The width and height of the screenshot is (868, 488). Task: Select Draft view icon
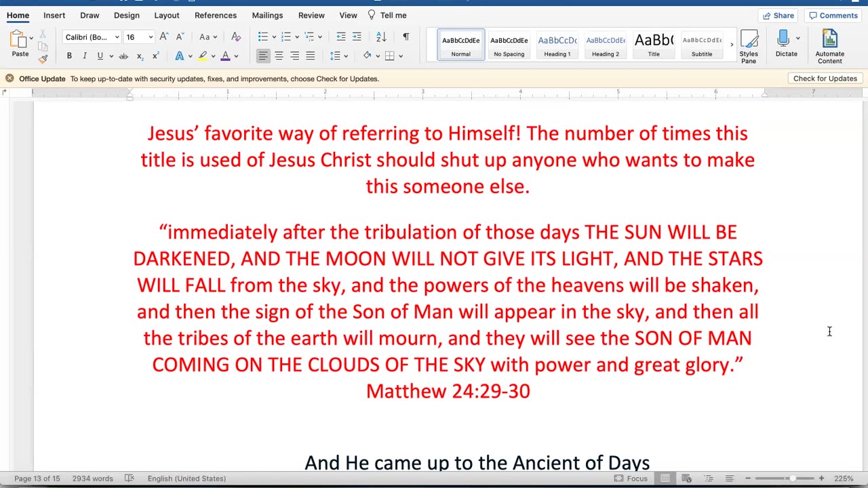(x=730, y=479)
